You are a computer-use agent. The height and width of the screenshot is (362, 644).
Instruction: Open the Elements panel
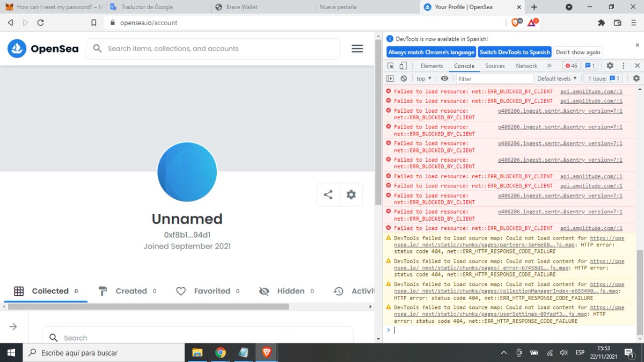pyautogui.click(x=432, y=66)
